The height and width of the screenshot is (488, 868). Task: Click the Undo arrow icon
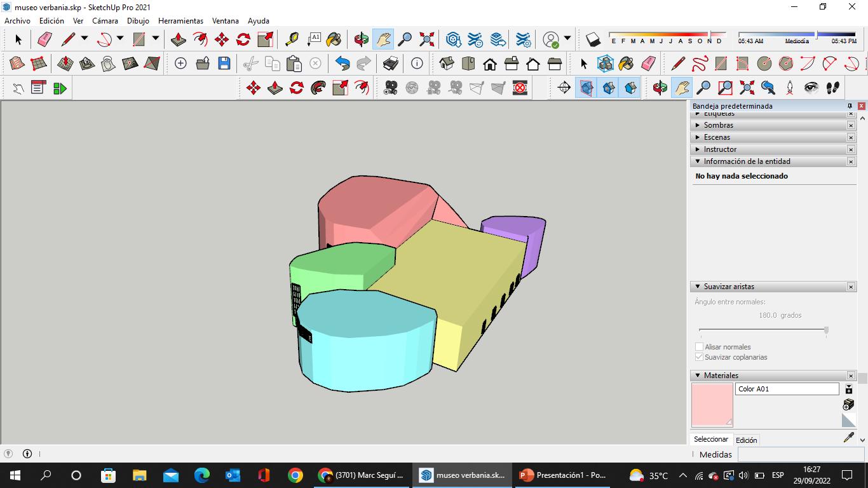[x=342, y=64]
